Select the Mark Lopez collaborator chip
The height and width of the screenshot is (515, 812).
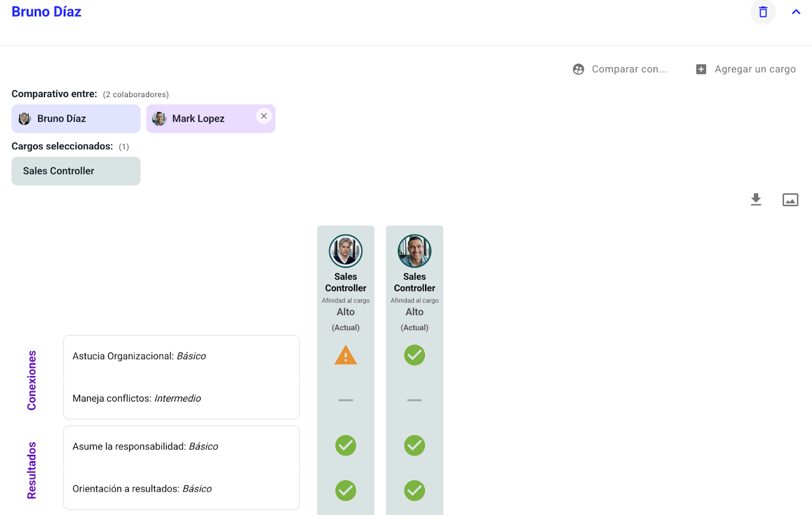198,119
